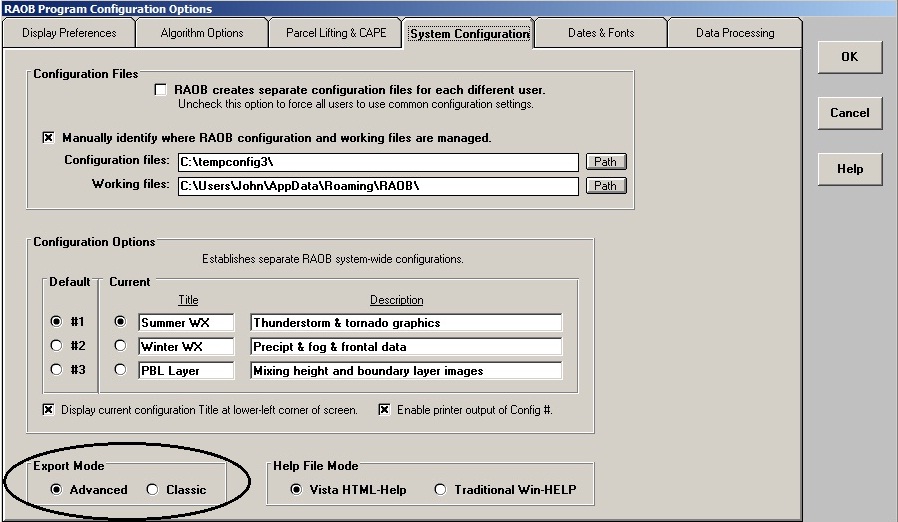
Task: Select Current radio for PBL Layer
Action: (120, 370)
